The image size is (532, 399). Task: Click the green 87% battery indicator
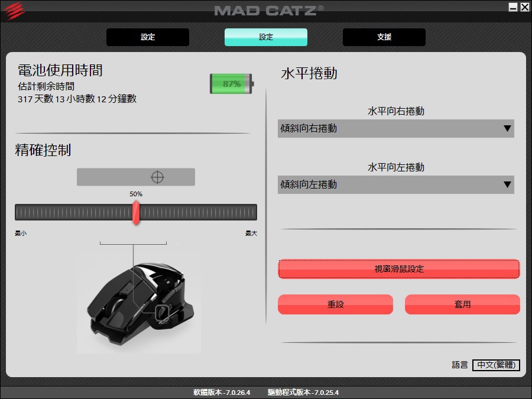[232, 84]
